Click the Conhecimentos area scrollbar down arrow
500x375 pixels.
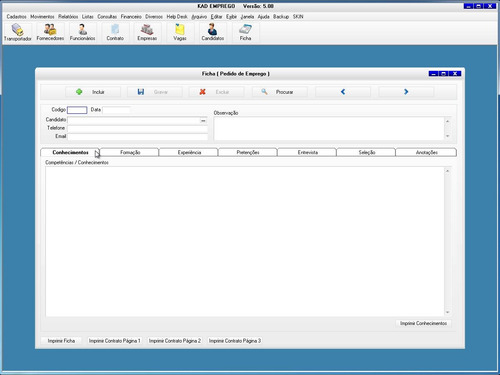click(x=448, y=312)
